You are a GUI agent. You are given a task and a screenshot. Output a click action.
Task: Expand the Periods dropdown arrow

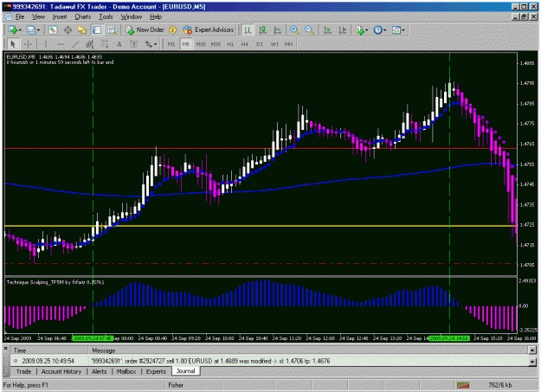tap(384, 30)
